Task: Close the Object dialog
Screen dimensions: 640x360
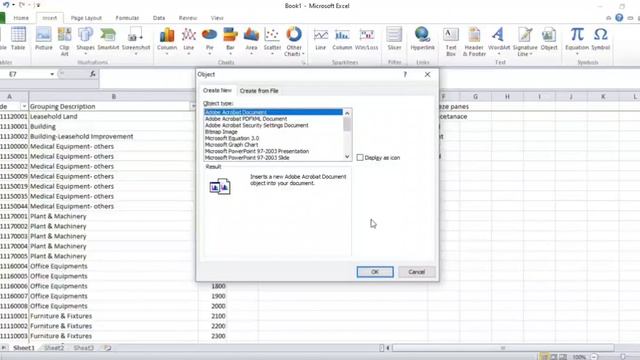Action: coord(427,74)
